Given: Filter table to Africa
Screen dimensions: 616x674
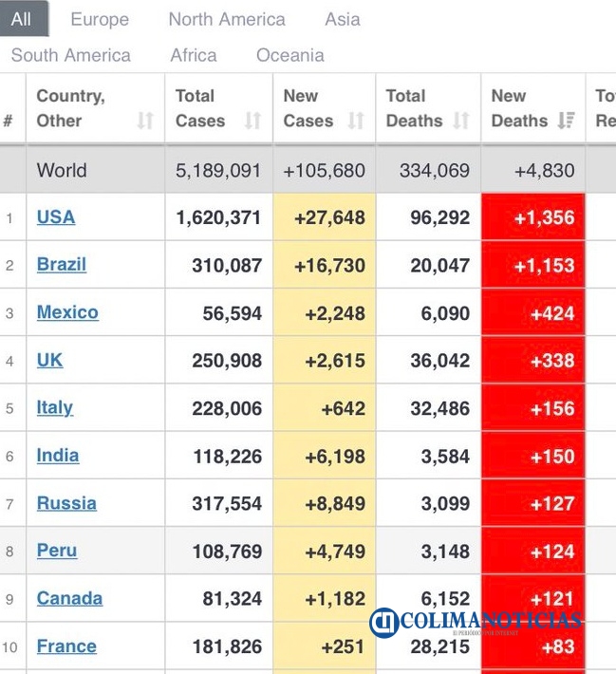Looking at the screenshot, I should click(x=194, y=55).
